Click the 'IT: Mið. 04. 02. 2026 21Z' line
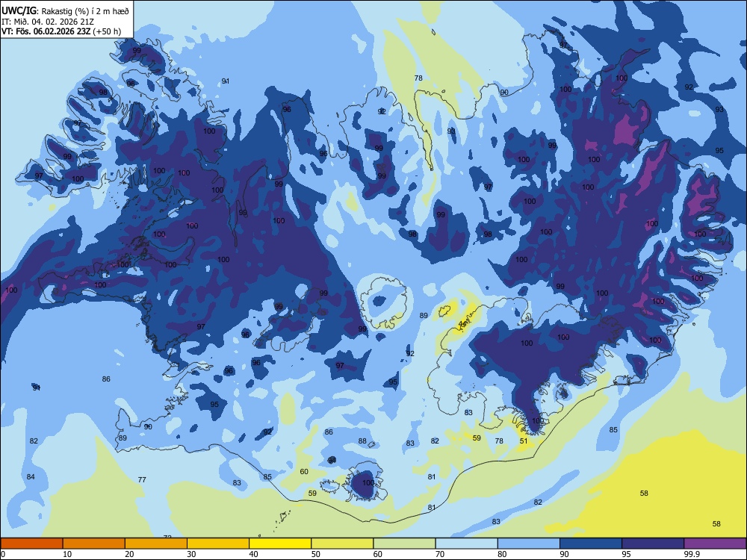This screenshot has width=747, height=560. [48, 22]
